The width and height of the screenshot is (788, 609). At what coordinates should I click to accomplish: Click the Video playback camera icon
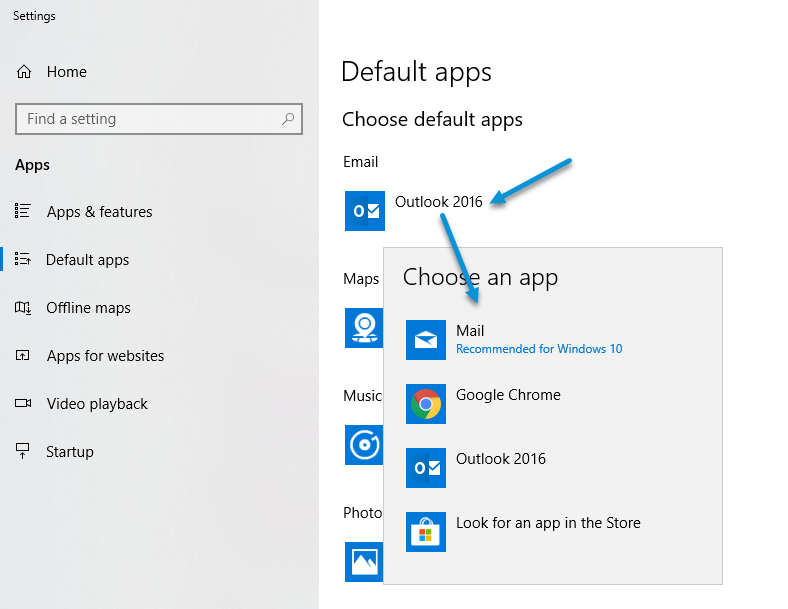[x=23, y=403]
